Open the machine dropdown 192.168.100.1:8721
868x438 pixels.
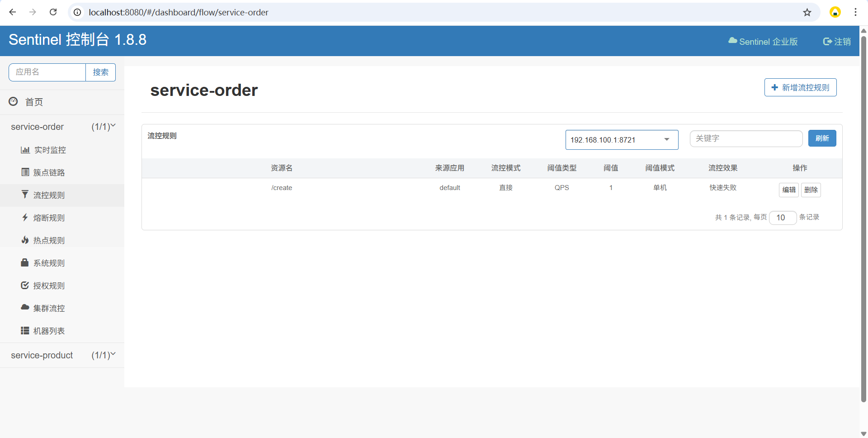click(x=622, y=140)
